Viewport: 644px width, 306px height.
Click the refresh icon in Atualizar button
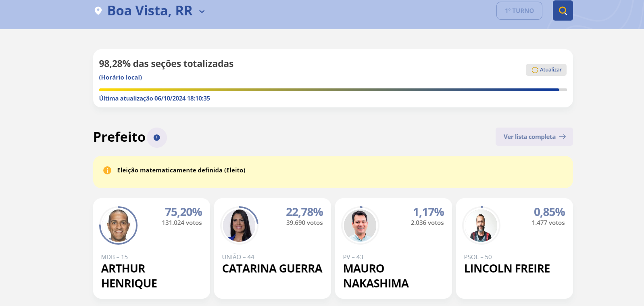coord(535,70)
